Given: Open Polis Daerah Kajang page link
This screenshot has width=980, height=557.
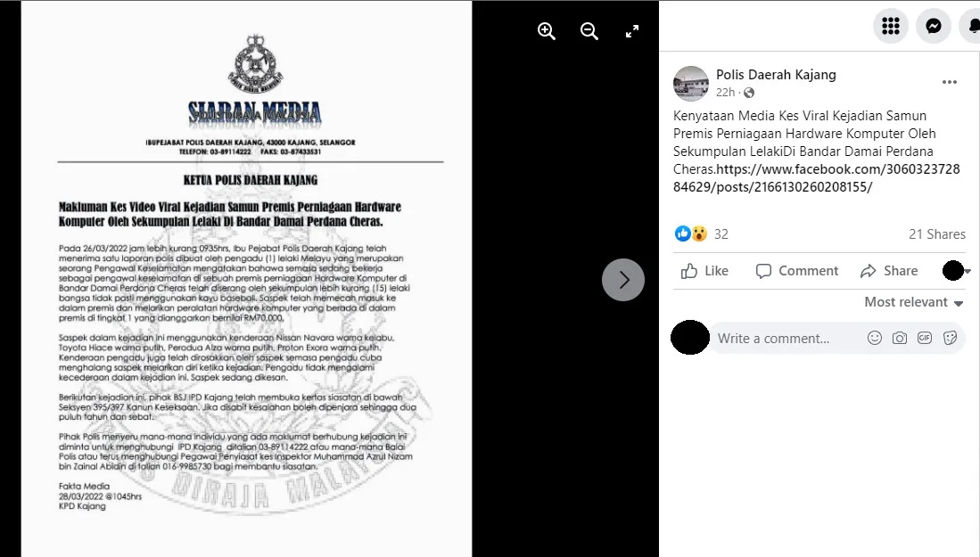Looking at the screenshot, I should (776, 75).
